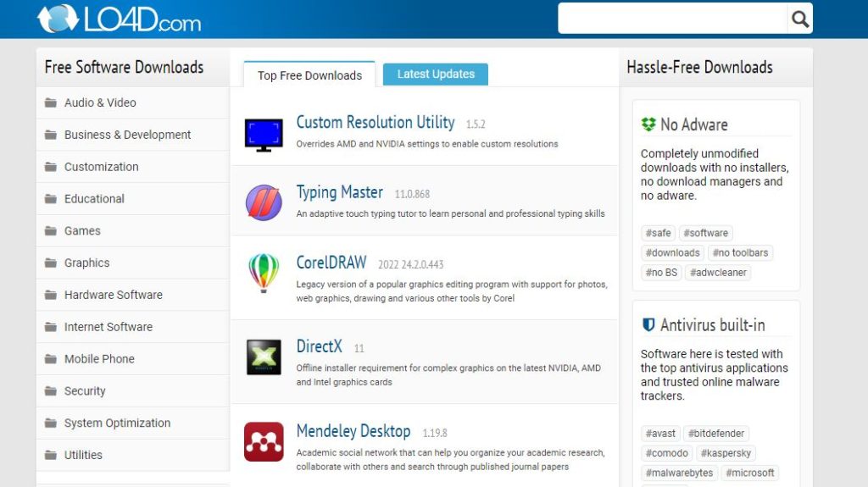This screenshot has height=487, width=868.
Task: Click the #microsoft tag
Action: tap(750, 473)
